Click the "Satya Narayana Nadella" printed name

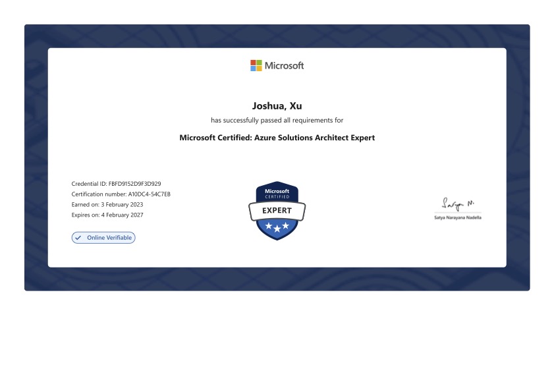click(458, 217)
